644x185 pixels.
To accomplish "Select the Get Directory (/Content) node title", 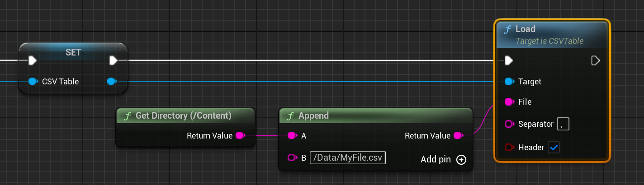I will pyautogui.click(x=184, y=116).
